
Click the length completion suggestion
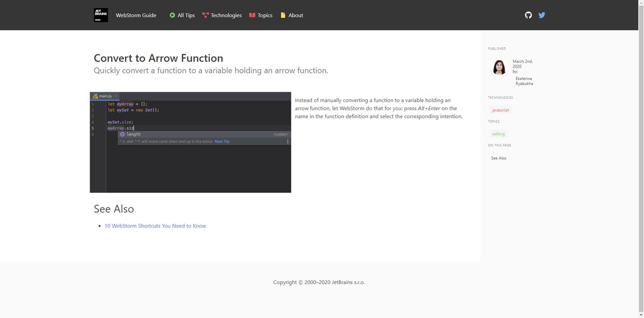click(x=204, y=134)
